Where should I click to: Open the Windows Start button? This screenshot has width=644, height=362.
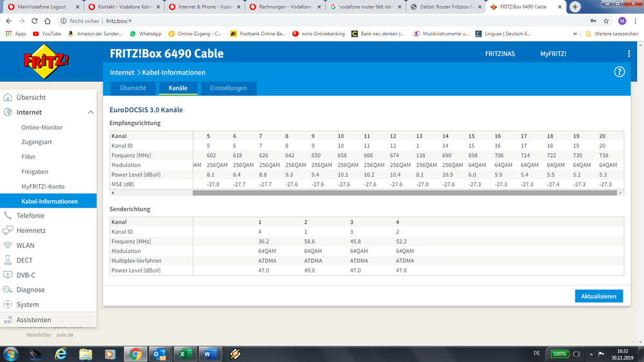10,354
